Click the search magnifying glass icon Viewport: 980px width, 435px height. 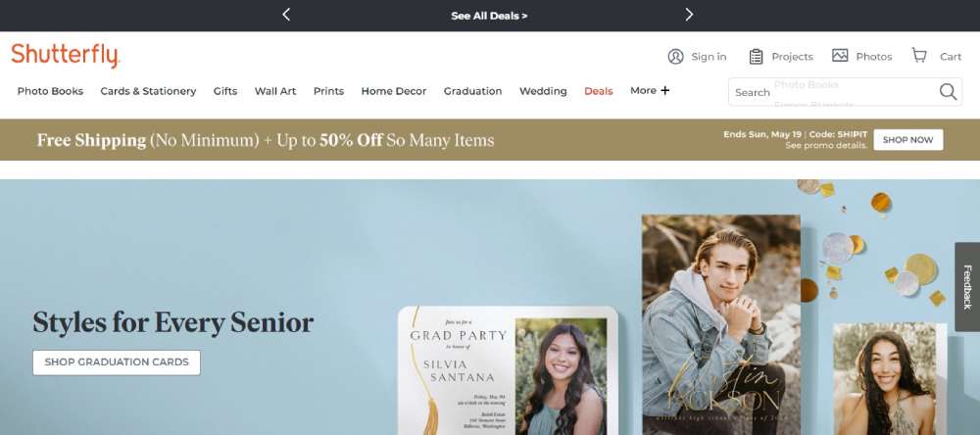click(x=948, y=92)
